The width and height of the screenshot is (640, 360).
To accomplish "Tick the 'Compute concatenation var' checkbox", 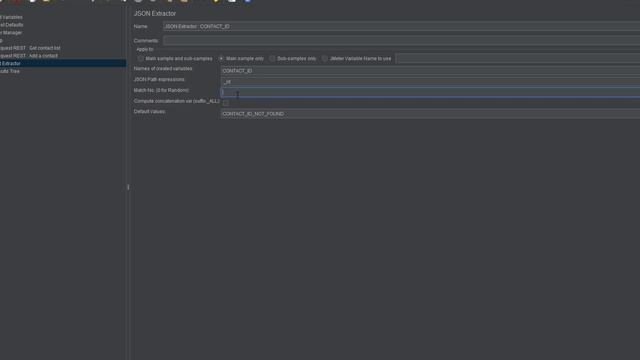I will coord(226,103).
